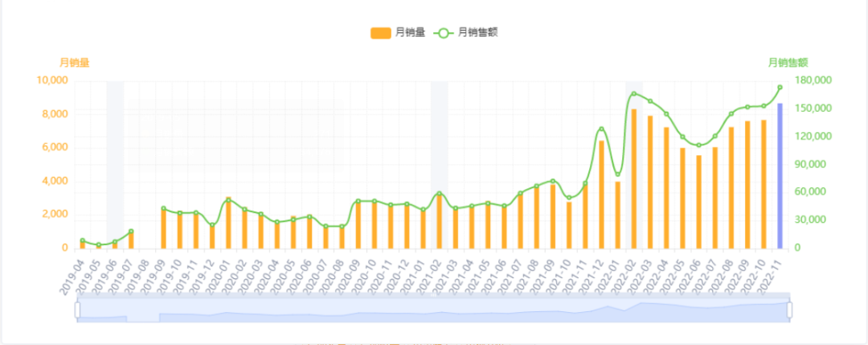Viewport: 868px width, 345px height.
Task: Click the orange bar for 2020-01
Action: [x=228, y=223]
